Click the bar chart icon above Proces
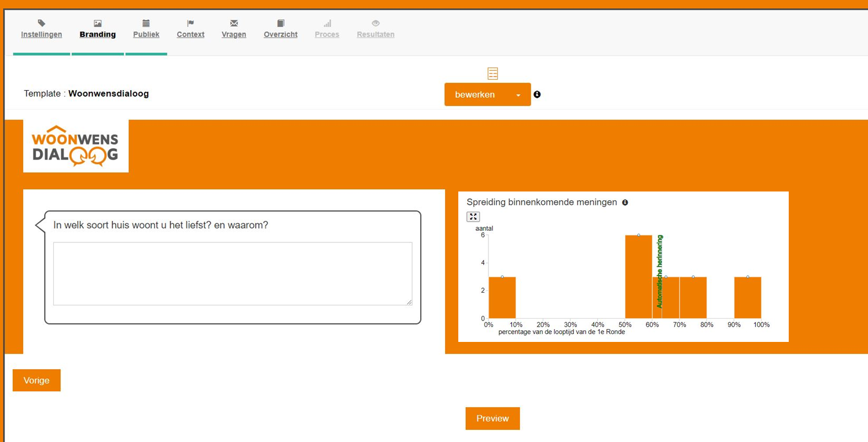Viewport: 868px width, 442px height. click(x=327, y=23)
